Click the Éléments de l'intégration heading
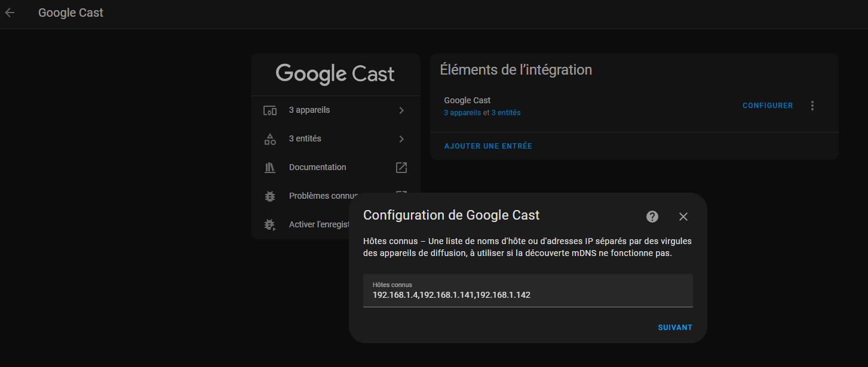The image size is (868, 367). [516, 70]
